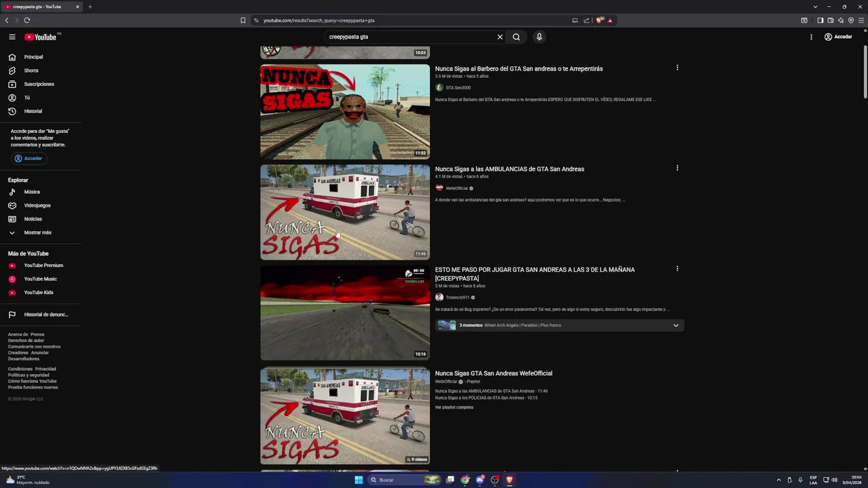This screenshot has height=488, width=868.
Task: Expand Mostrar más in the sidebar
Action: point(37,232)
